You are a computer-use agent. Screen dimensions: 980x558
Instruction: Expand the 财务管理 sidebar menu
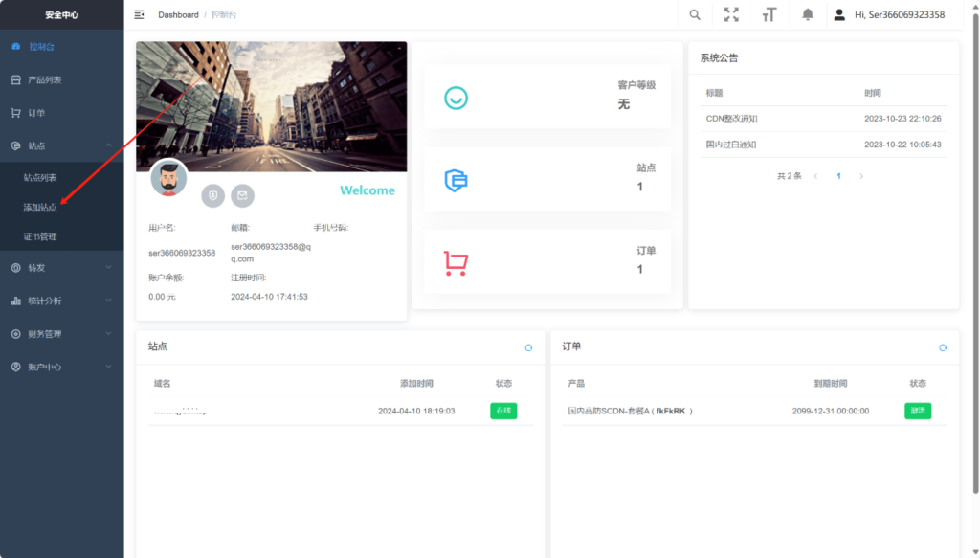(x=61, y=334)
